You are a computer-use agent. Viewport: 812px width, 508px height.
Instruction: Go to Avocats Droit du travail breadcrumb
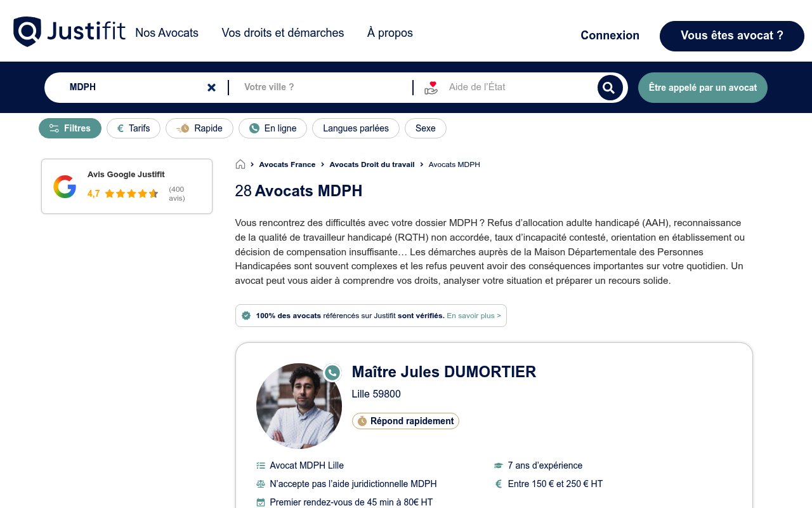point(372,164)
